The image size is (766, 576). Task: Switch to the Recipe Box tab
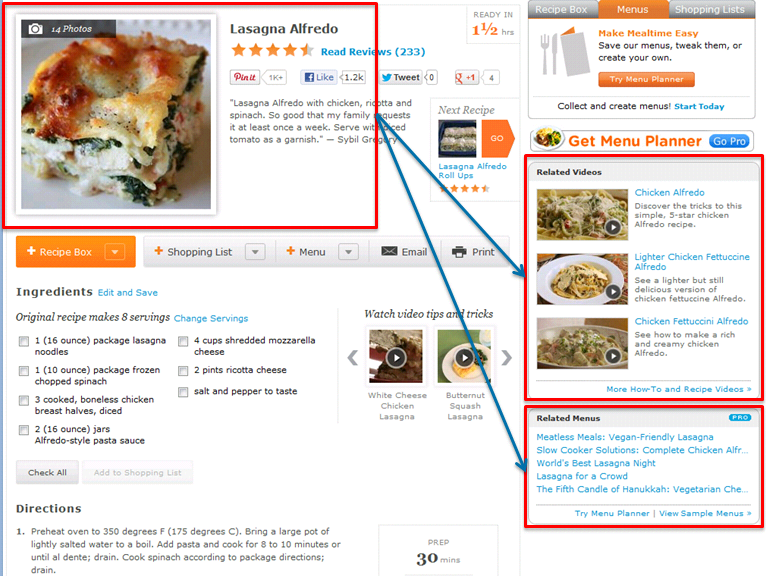click(562, 10)
